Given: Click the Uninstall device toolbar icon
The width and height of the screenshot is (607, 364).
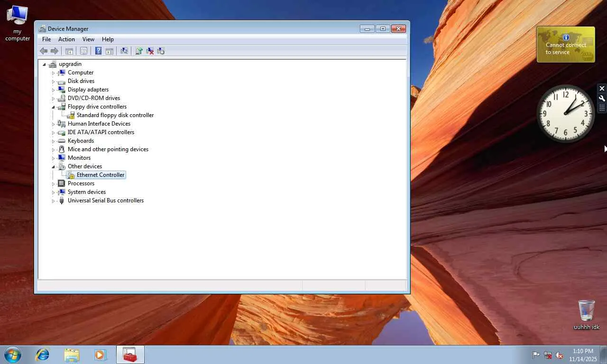Looking at the screenshot, I should click(150, 51).
